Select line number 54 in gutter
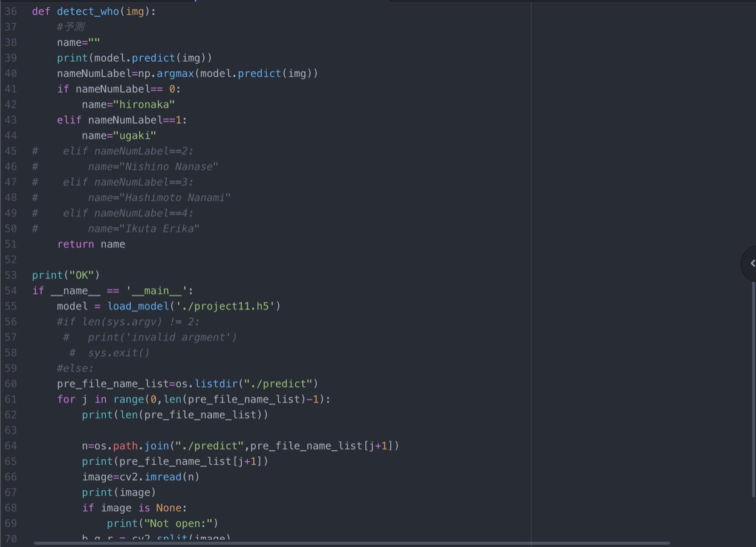Viewport: 756px width, 547px height. (11, 291)
